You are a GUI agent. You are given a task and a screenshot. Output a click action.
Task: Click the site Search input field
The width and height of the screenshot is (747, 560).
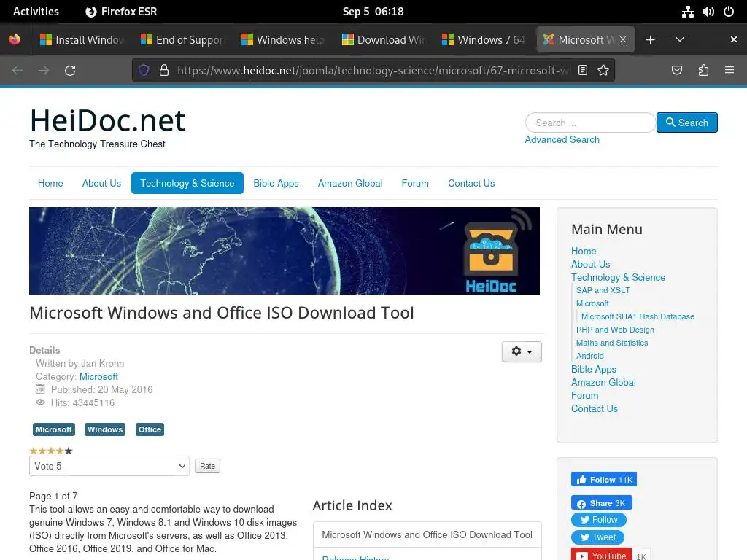pyautogui.click(x=590, y=122)
